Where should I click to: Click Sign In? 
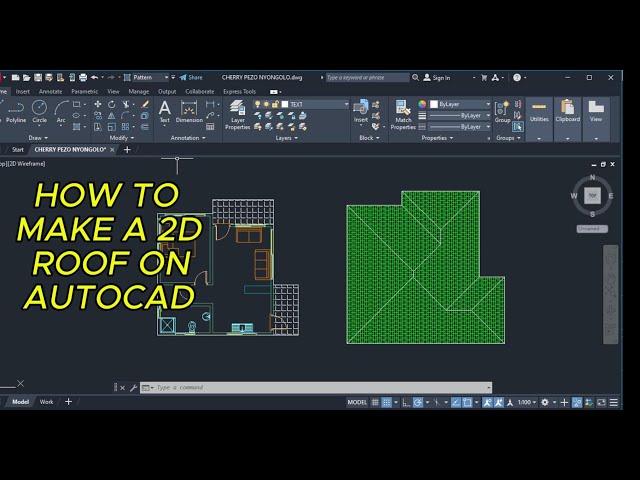click(x=437, y=78)
